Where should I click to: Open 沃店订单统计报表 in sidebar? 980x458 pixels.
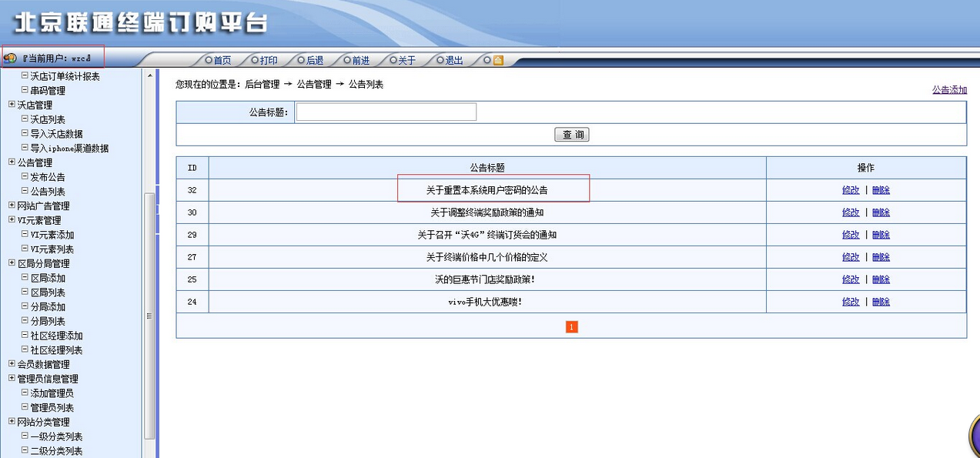[65, 76]
